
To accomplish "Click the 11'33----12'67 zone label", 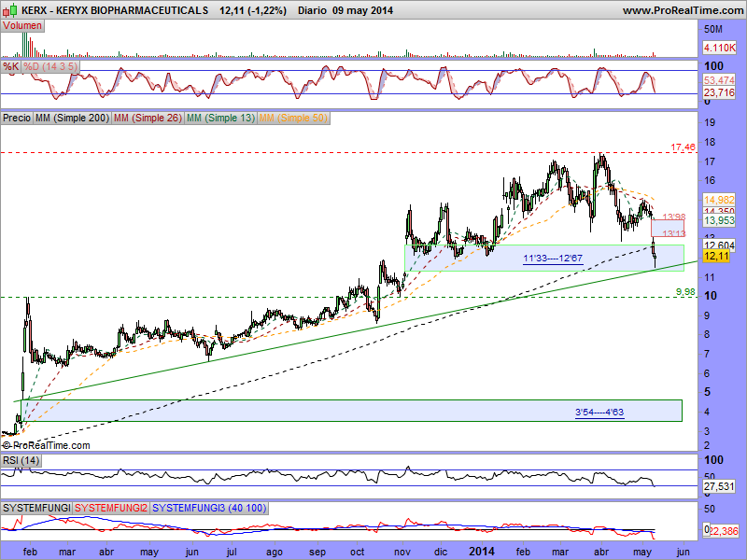I will point(553,259).
